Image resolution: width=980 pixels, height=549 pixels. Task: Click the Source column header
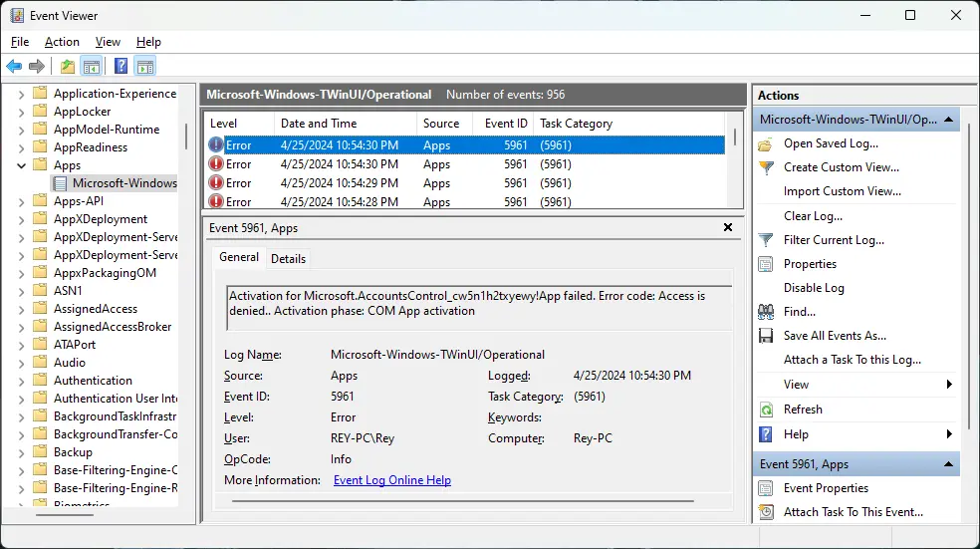[x=444, y=124]
